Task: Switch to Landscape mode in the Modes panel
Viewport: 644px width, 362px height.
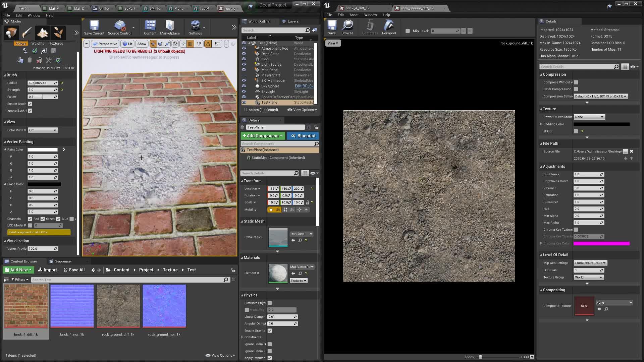Action: (x=42, y=33)
